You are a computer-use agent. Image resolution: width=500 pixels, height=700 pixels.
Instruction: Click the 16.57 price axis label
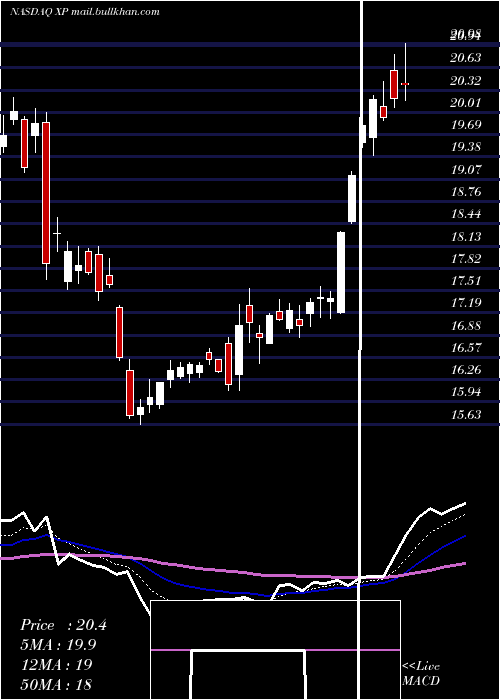click(x=466, y=347)
